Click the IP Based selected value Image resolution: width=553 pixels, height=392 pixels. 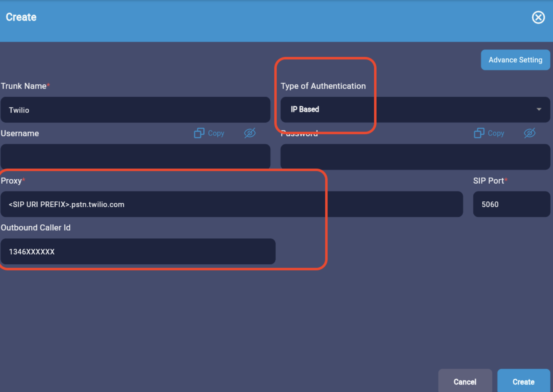tap(304, 109)
